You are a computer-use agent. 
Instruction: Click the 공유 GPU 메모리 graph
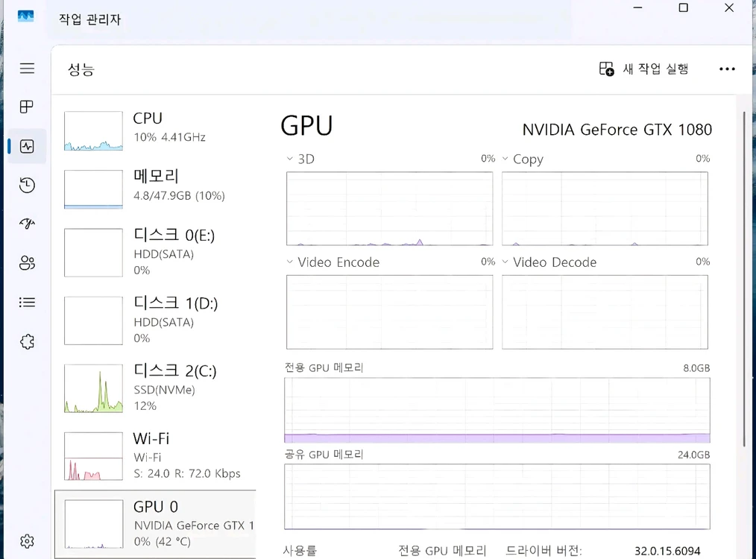tap(497, 497)
